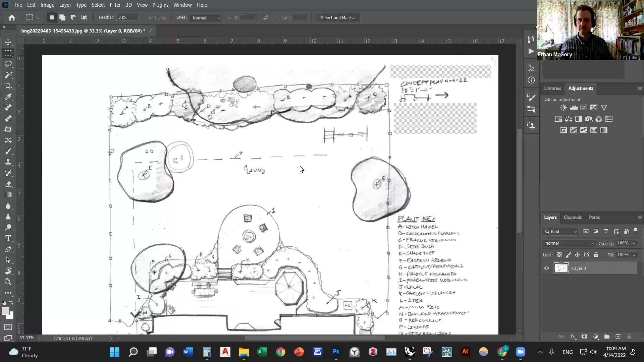This screenshot has width=644, height=362.
Task: Hide Layer 0 with its visibility eye
Action: (546, 268)
